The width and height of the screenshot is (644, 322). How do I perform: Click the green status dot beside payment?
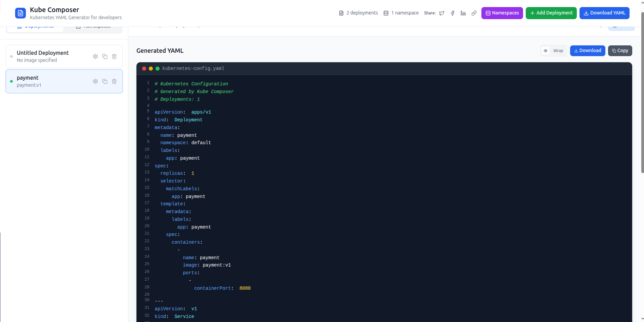point(11,81)
